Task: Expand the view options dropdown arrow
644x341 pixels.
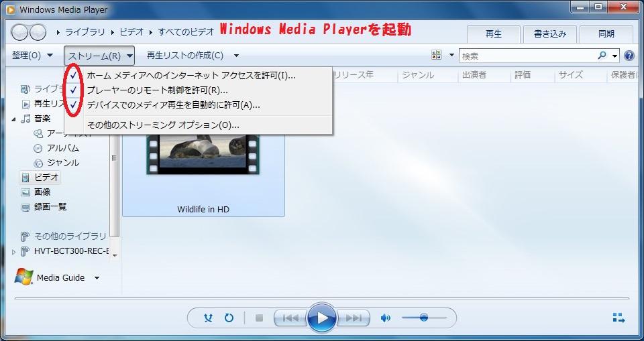Action: (x=451, y=55)
